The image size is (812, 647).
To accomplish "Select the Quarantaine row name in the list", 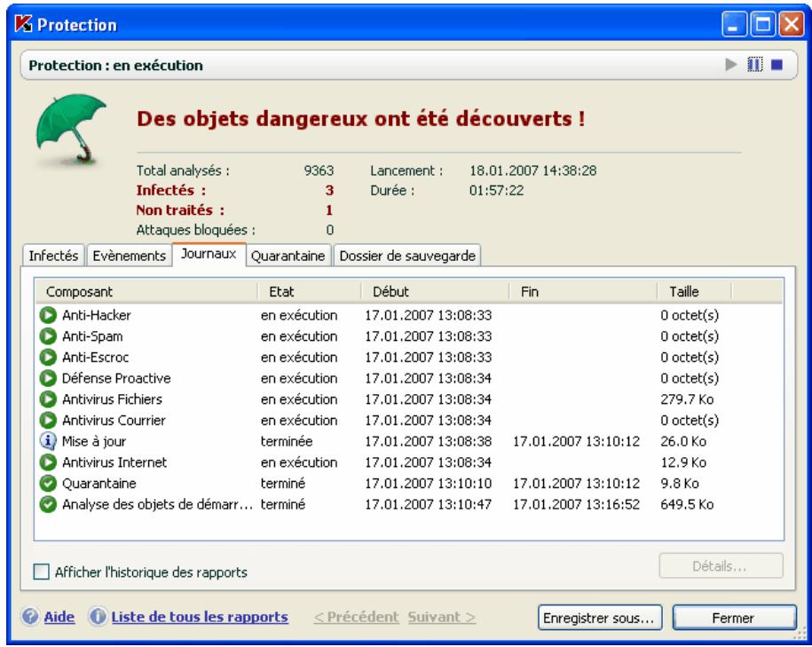I will (x=99, y=484).
